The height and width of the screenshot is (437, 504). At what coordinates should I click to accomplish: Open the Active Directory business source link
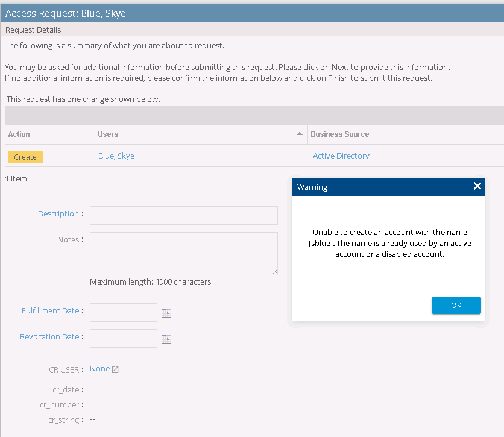[341, 156]
